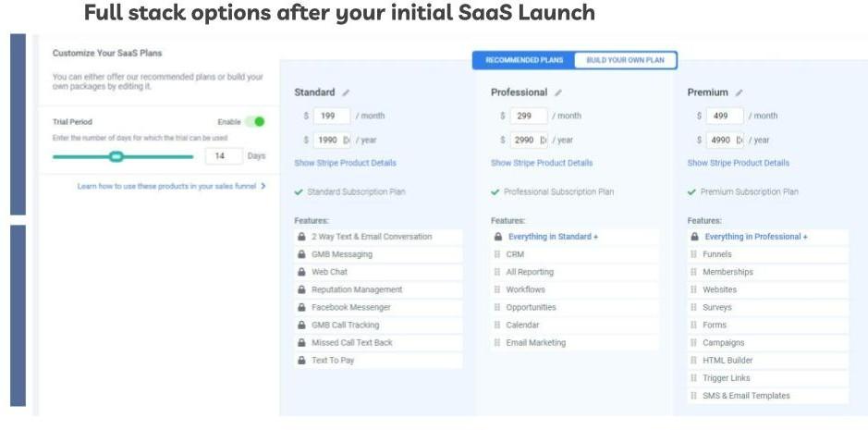Click the trial period days slider handle

point(116,156)
